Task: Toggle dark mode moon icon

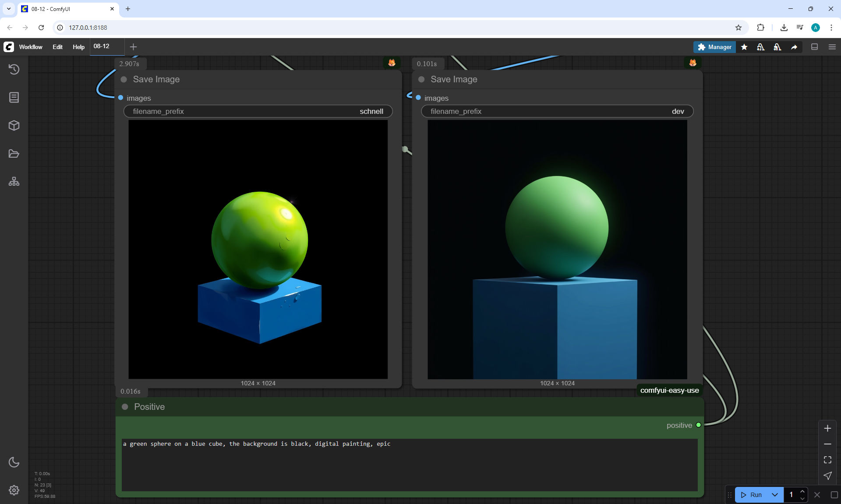Action: 14,462
